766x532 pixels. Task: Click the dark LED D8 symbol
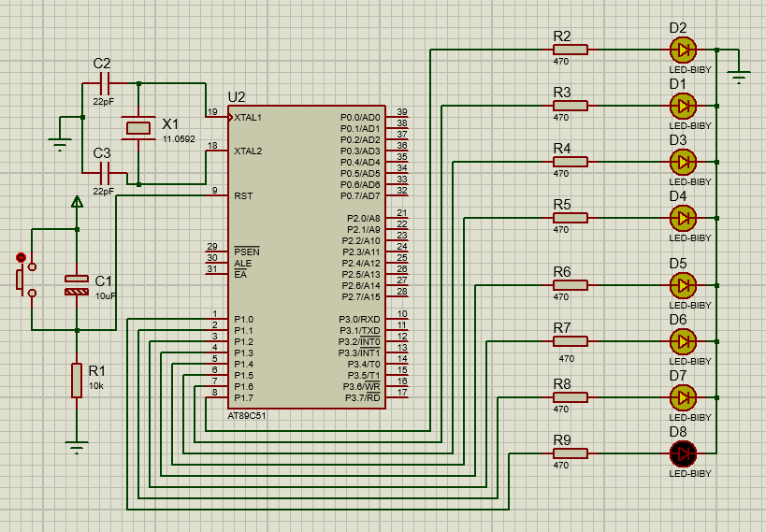pyautogui.click(x=683, y=453)
